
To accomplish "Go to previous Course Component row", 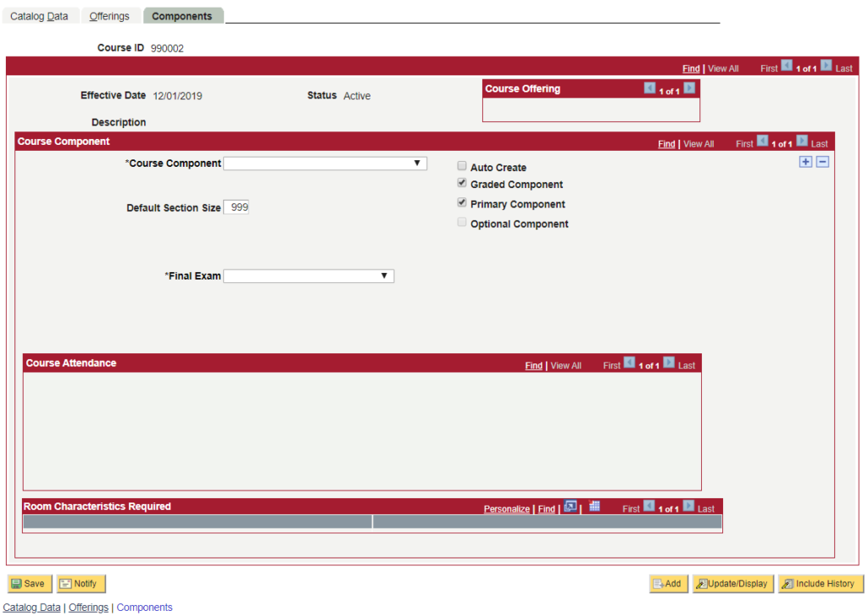I will 762,142.
